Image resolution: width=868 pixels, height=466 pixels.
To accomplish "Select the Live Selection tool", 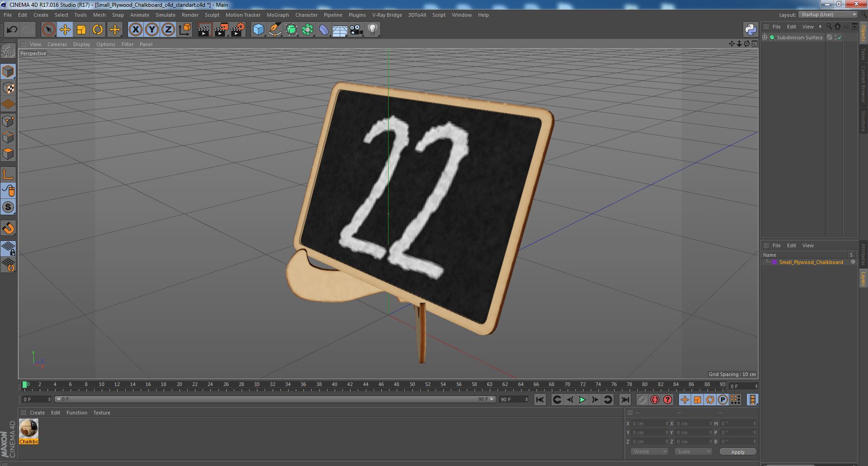I will 48,30.
